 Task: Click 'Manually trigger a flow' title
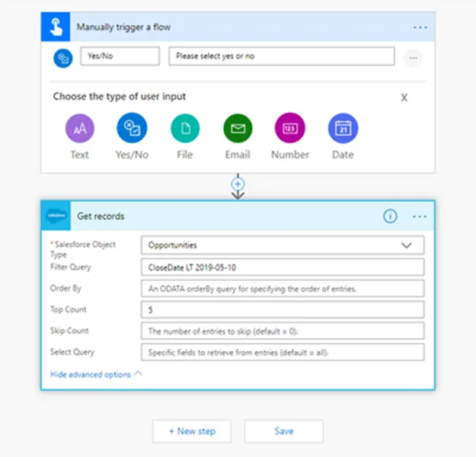(123, 27)
